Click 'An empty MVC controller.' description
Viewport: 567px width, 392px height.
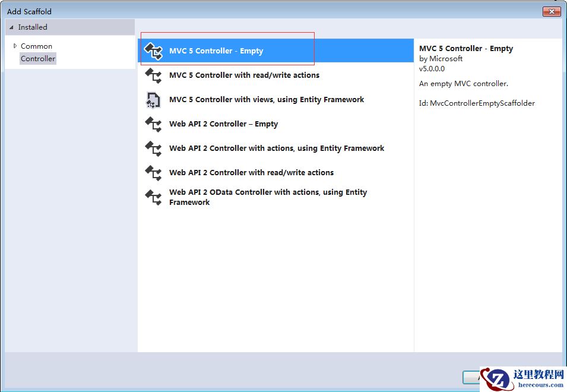point(464,84)
